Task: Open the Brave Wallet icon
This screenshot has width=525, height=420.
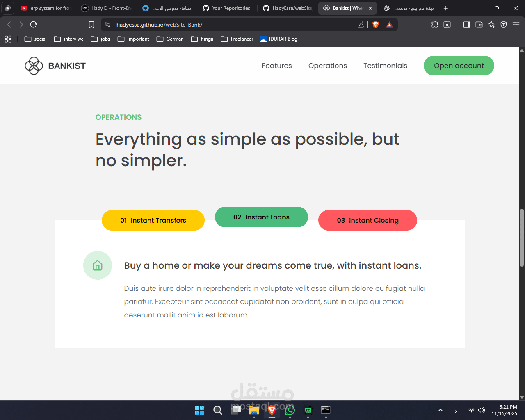Action: click(x=479, y=25)
